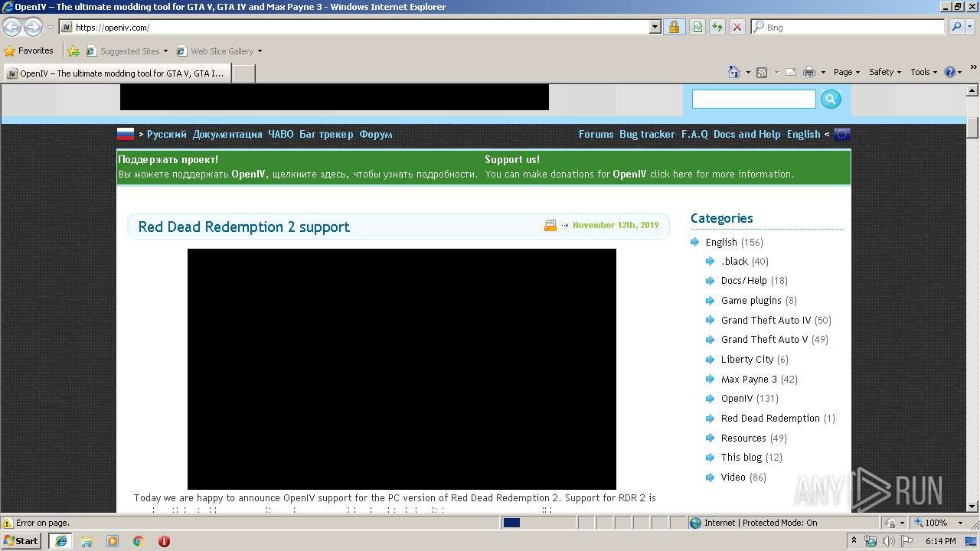Click the volume speaker tray icon
The height and width of the screenshot is (551, 980).
pos(889,541)
